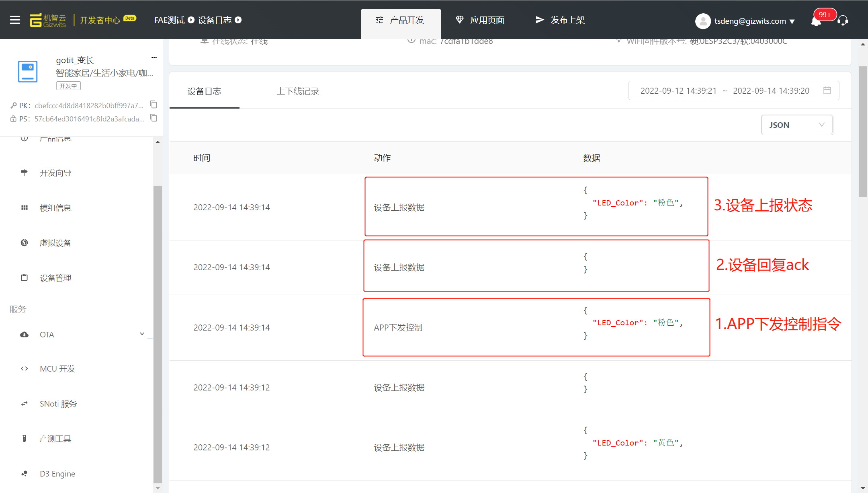The image size is (868, 493).
Task: Open the hamburger menu icon
Action: pyautogui.click(x=15, y=20)
